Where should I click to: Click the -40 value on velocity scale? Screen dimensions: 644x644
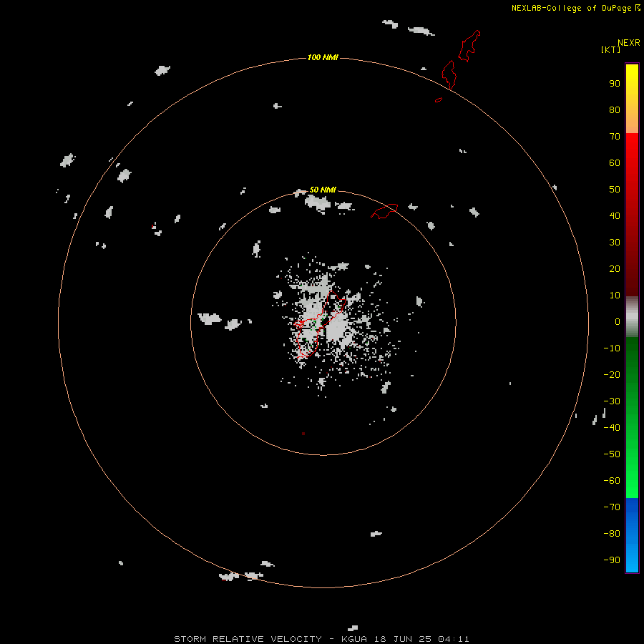[x=612, y=428]
